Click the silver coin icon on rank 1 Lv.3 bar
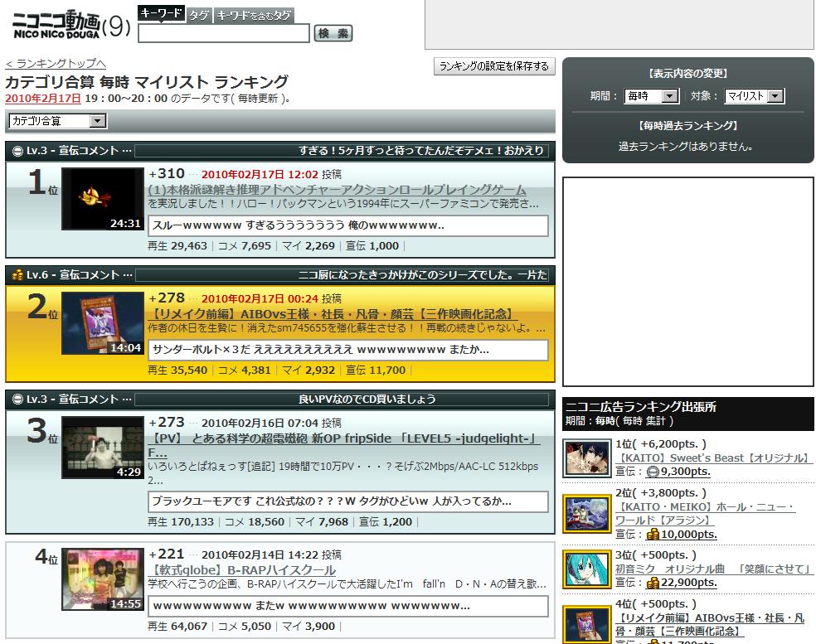The width and height of the screenshot is (816, 644). coord(17,151)
